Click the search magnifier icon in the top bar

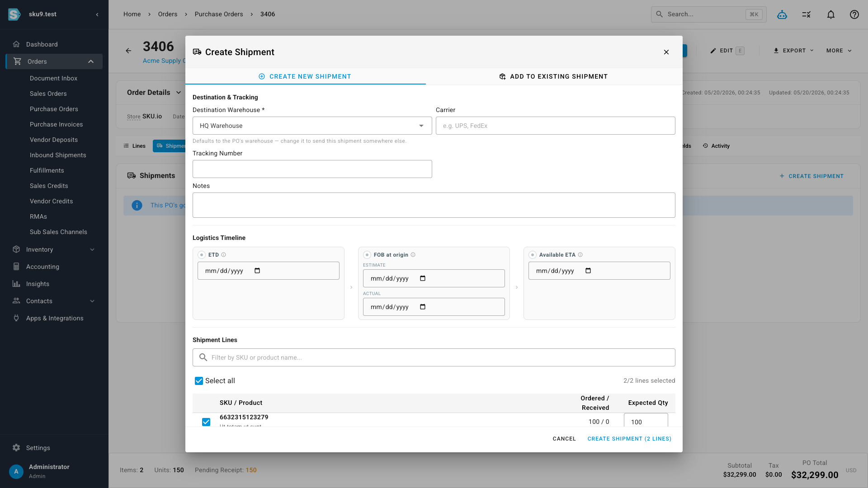coord(660,14)
